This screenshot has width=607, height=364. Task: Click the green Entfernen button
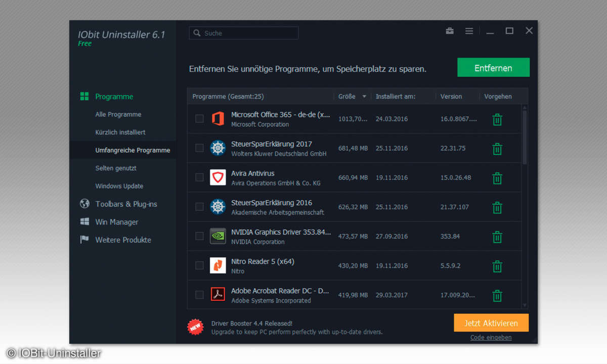493,67
